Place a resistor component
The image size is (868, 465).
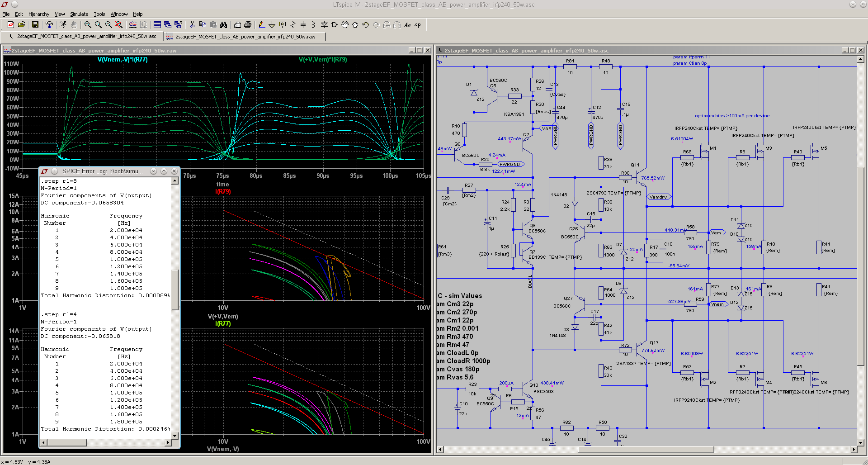click(x=293, y=25)
